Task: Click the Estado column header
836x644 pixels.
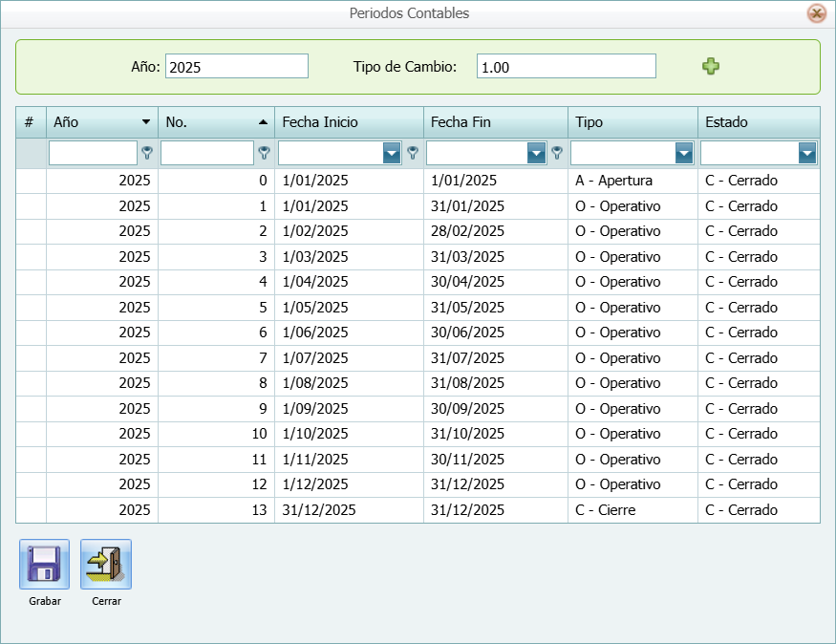Action: [757, 122]
